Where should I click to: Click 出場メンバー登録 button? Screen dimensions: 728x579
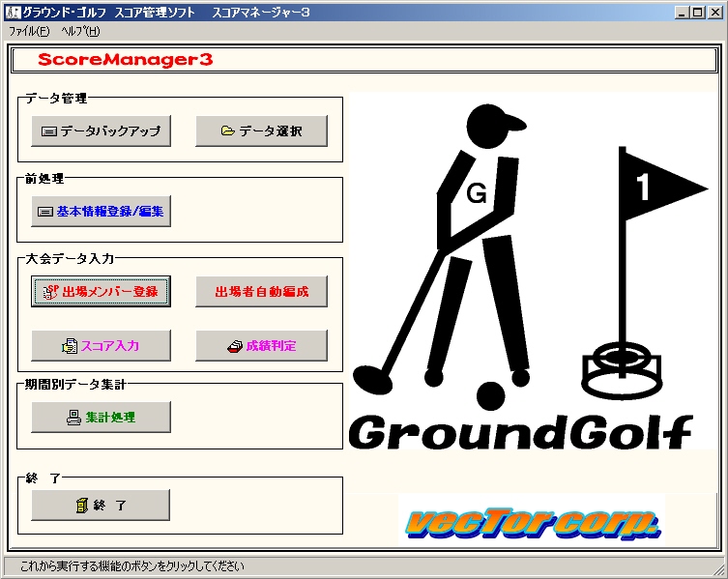[101, 292]
